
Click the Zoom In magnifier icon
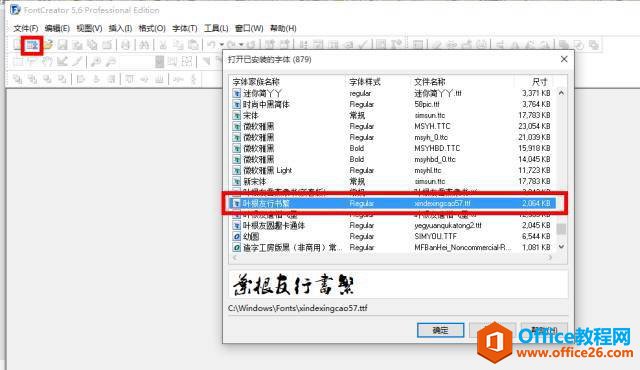point(96,62)
